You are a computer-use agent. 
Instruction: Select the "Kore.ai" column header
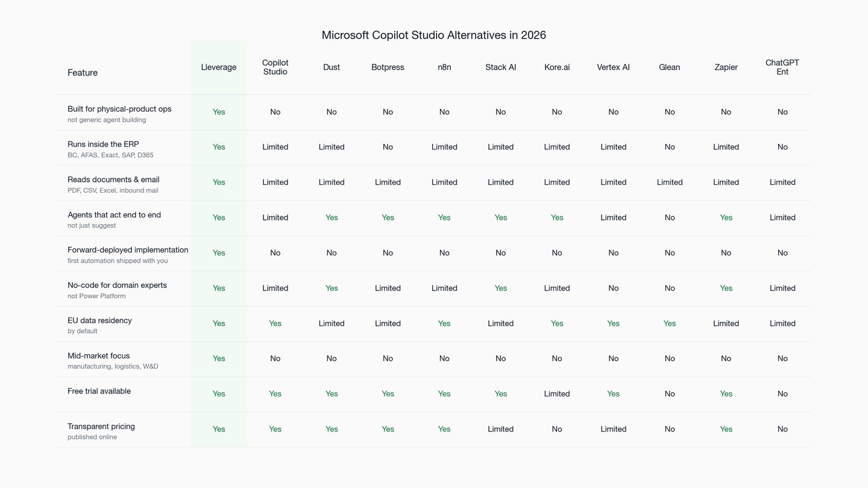557,67
